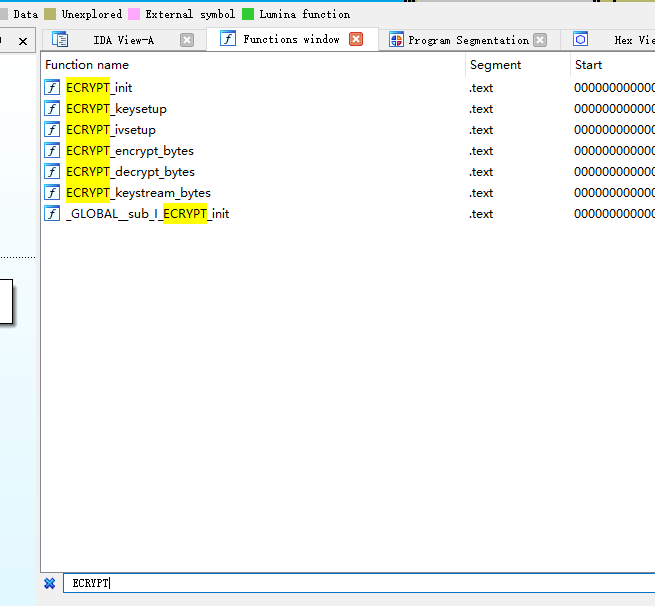Click the Functions window tab icon
655x606 pixels.
[228, 39]
